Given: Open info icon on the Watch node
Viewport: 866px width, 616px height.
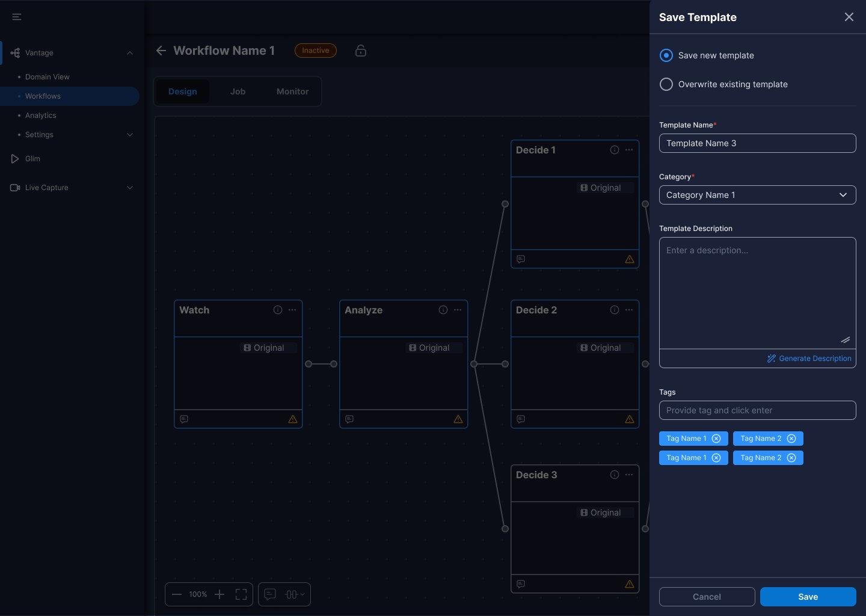Looking at the screenshot, I should tap(278, 310).
